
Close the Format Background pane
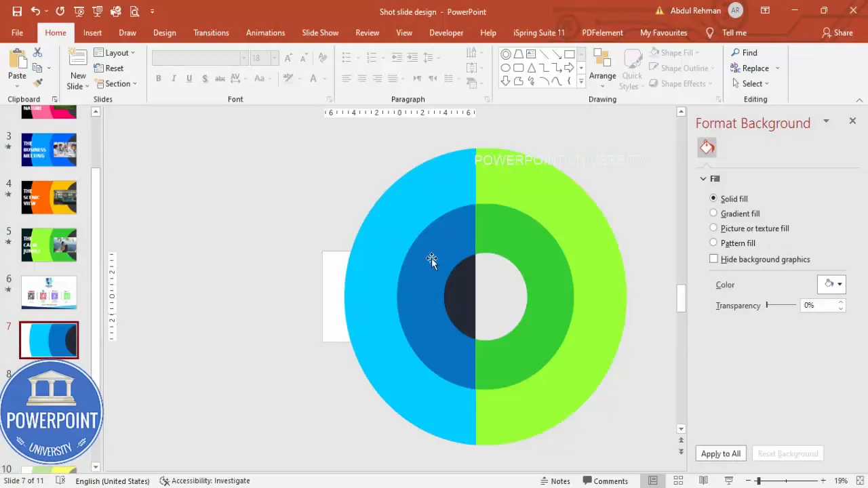pos(852,121)
